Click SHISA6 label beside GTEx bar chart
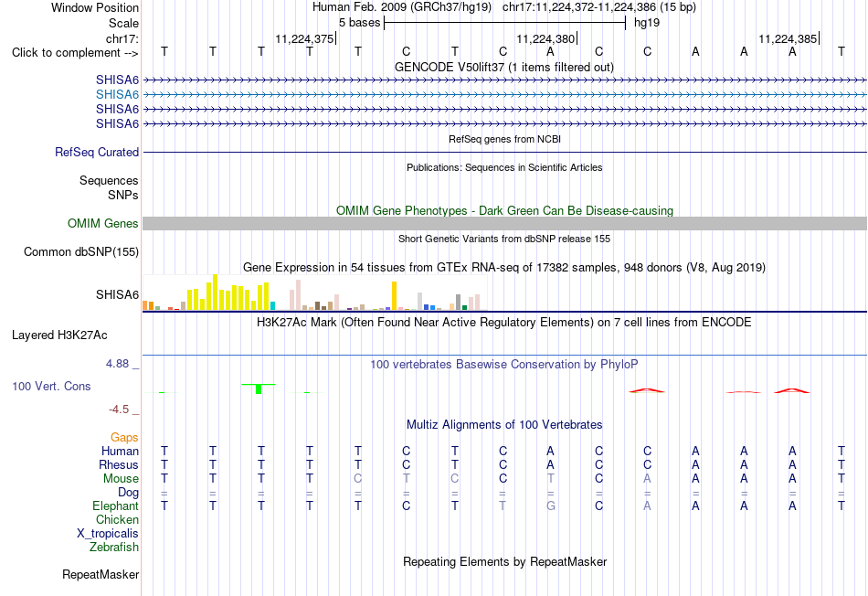Screen dimensions: 868x596 pyautogui.click(x=117, y=294)
